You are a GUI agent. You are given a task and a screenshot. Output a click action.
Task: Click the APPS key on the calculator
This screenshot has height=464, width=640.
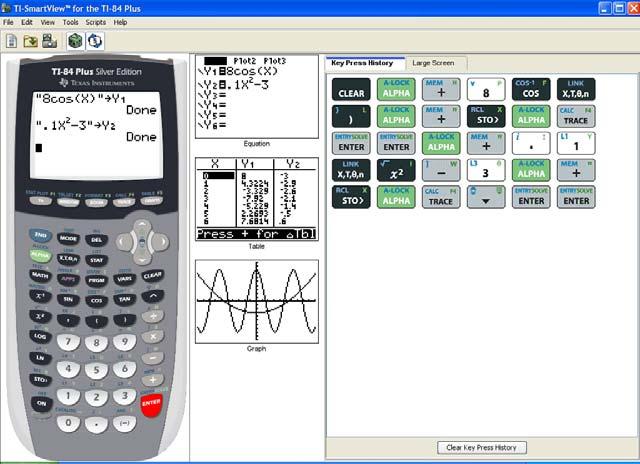pyautogui.click(x=68, y=279)
